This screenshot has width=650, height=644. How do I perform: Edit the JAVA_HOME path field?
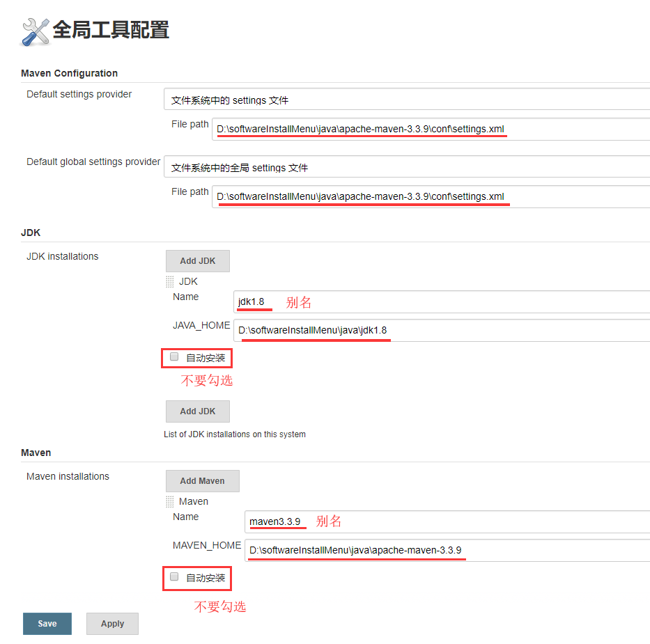point(442,330)
